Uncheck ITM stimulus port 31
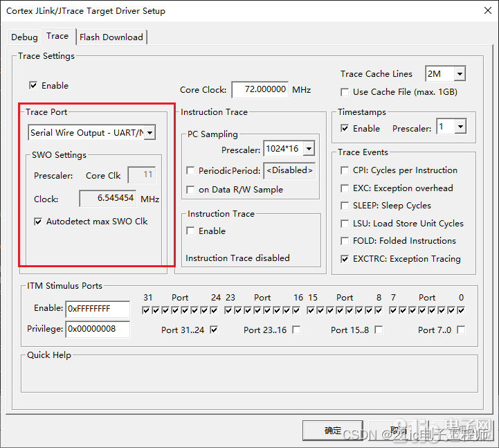Image resolution: width=499 pixels, height=448 pixels. pyautogui.click(x=146, y=310)
